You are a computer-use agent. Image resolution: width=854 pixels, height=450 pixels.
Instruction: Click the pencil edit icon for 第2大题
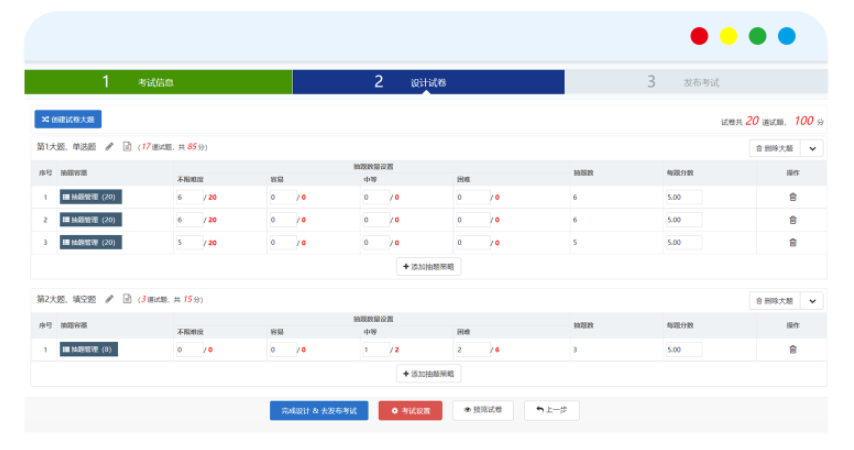click(109, 299)
